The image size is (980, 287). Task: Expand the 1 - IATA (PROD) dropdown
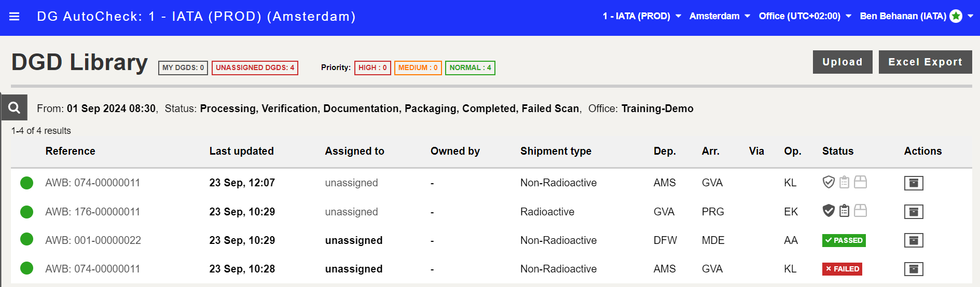coord(642,16)
